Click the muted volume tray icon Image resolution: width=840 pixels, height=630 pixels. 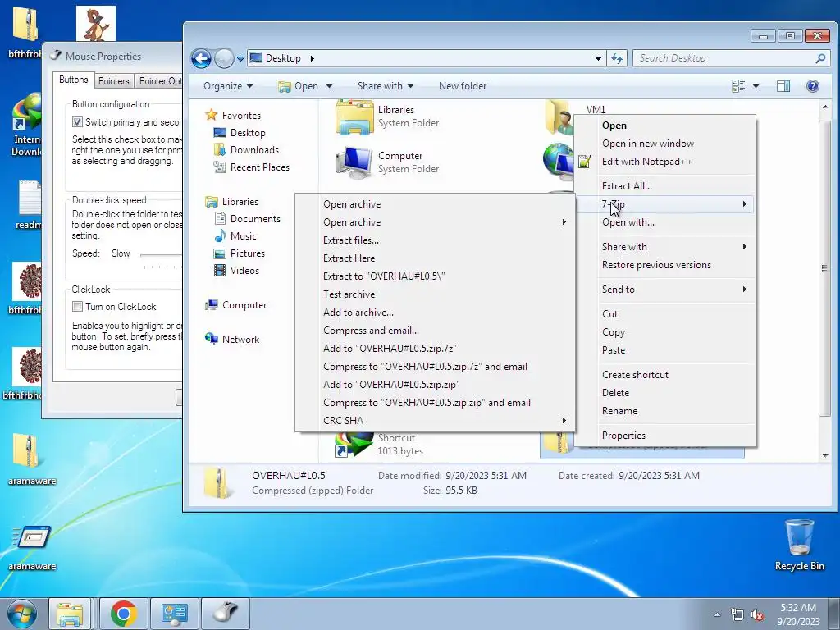pos(757,615)
